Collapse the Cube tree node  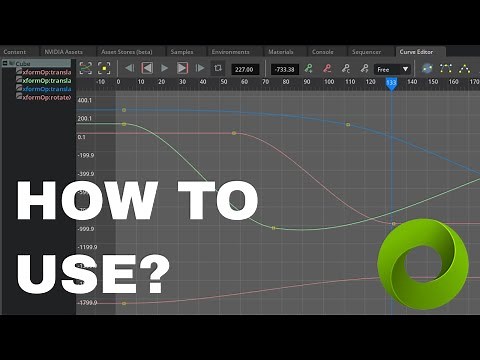(x=5, y=63)
